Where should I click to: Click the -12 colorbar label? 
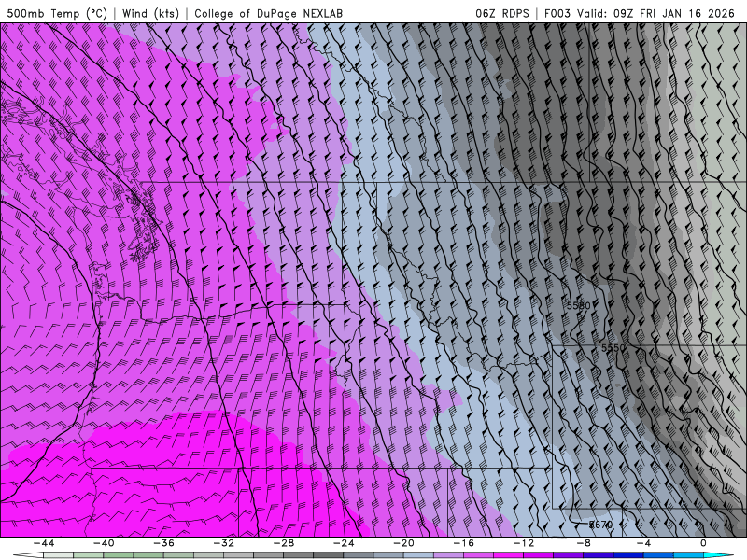(x=524, y=543)
